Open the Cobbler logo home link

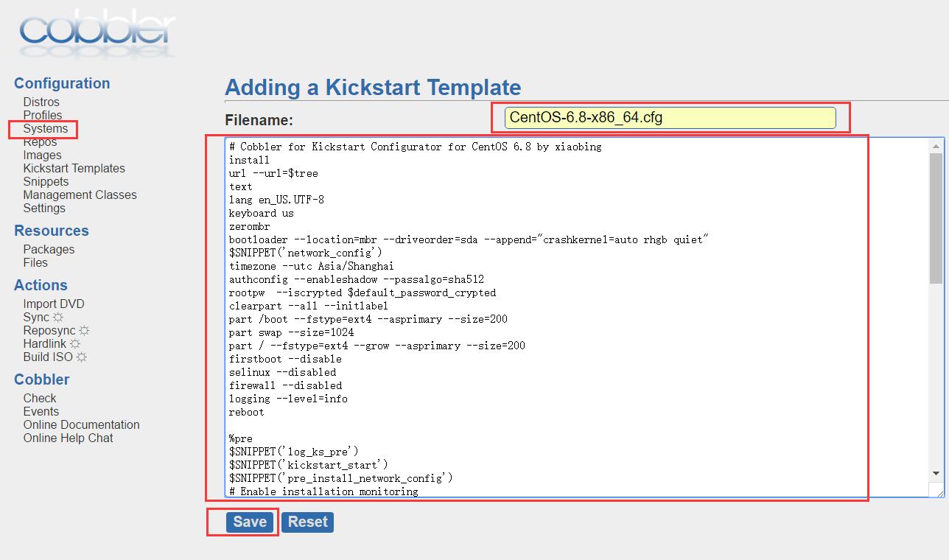pyautogui.click(x=97, y=34)
